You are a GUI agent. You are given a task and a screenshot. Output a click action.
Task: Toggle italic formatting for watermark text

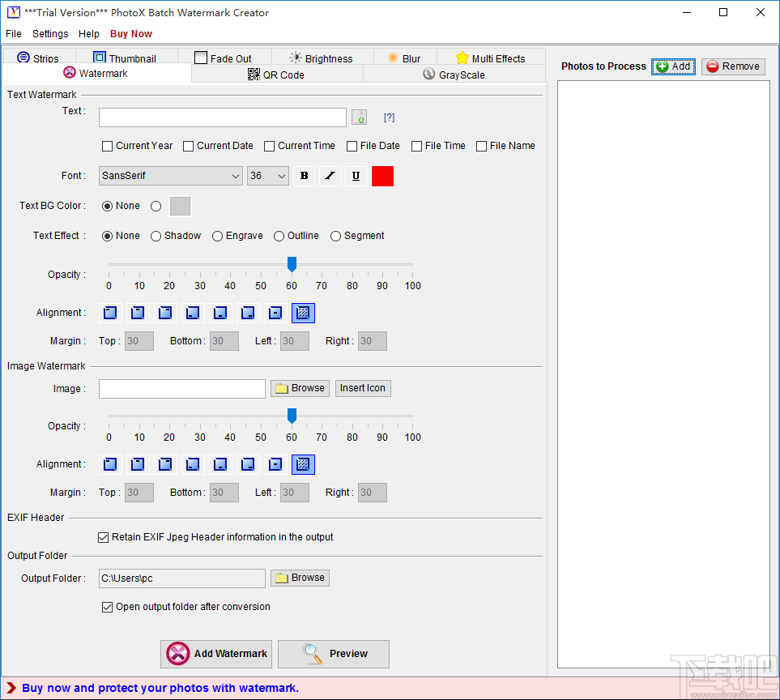point(330,176)
